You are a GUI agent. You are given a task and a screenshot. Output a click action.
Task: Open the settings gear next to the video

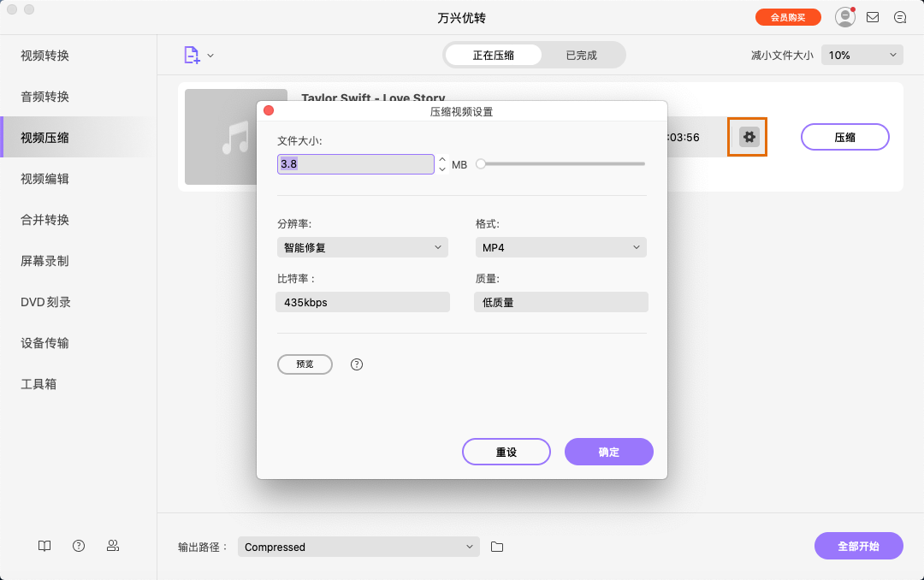[747, 137]
